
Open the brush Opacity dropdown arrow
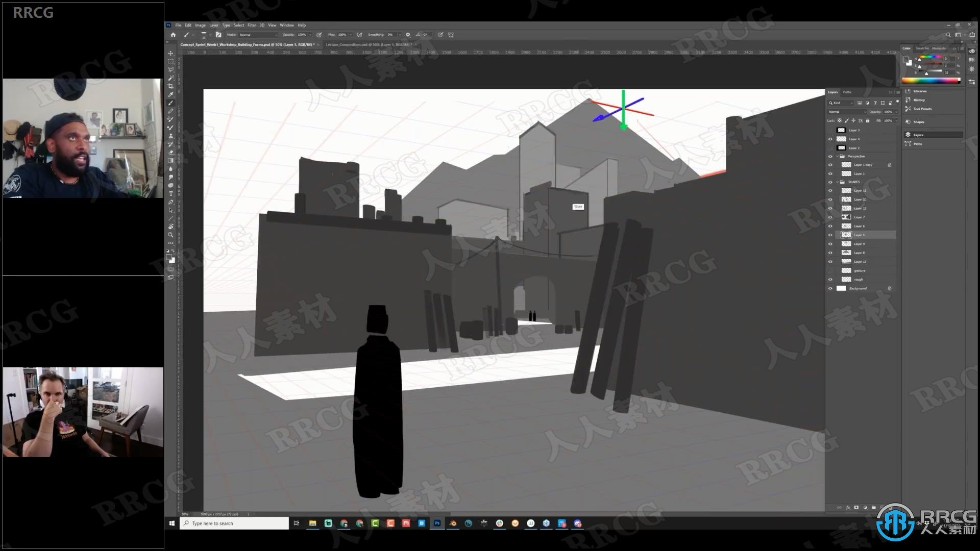coord(310,35)
